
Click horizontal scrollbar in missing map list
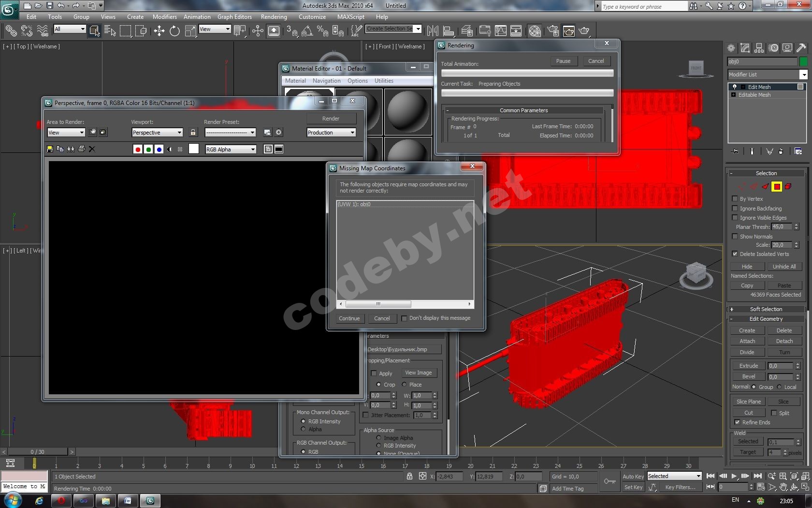click(x=378, y=304)
